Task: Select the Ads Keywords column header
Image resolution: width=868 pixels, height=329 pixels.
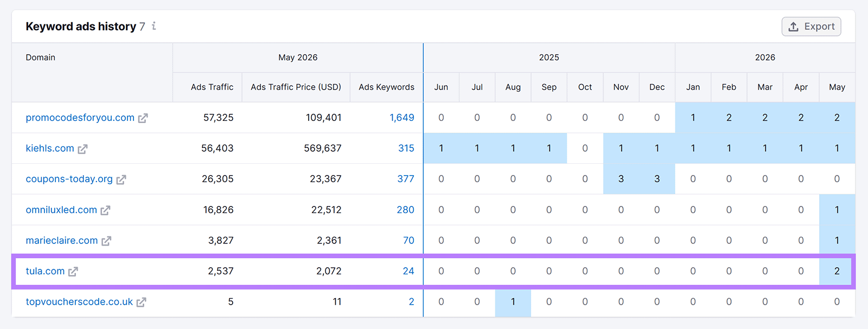Action: pos(386,87)
